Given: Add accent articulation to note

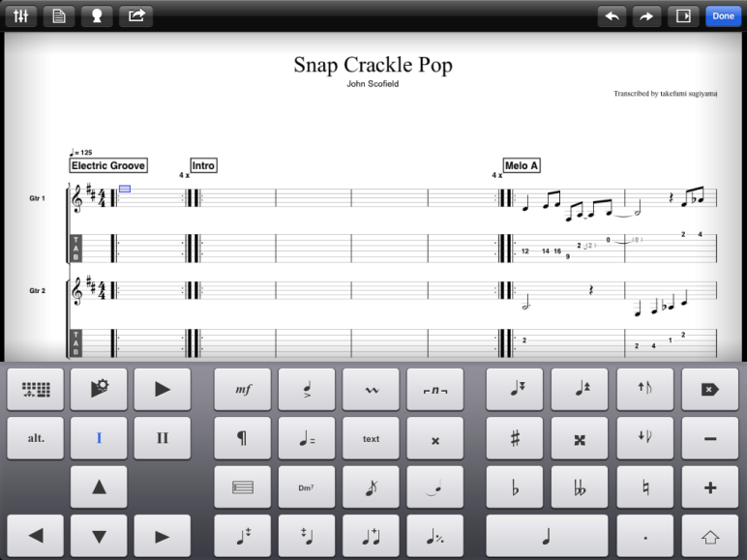Looking at the screenshot, I should 307,389.
